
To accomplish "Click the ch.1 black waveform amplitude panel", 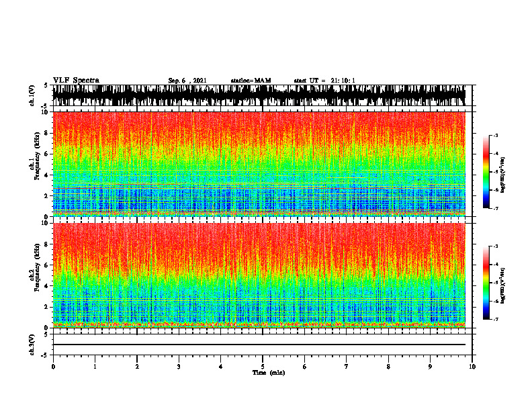I will point(259,95).
